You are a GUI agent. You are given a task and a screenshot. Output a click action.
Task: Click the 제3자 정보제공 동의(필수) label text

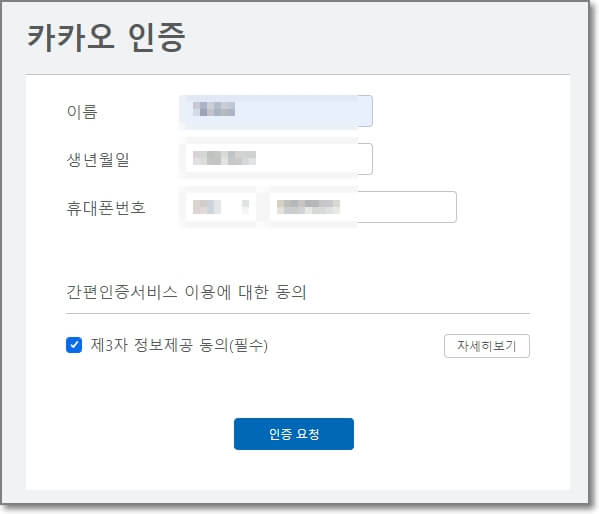(179, 345)
